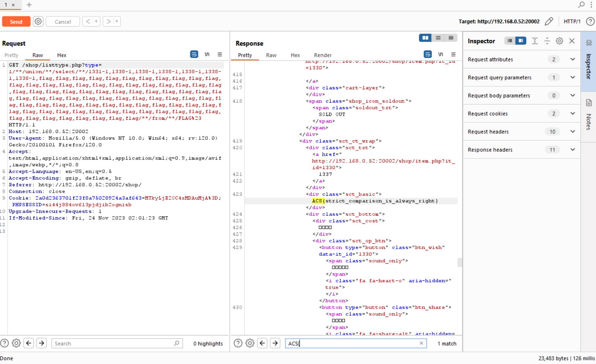The width and height of the screenshot is (596, 364).
Task: Toggle word wrap in Request panel
Action: 194,54
